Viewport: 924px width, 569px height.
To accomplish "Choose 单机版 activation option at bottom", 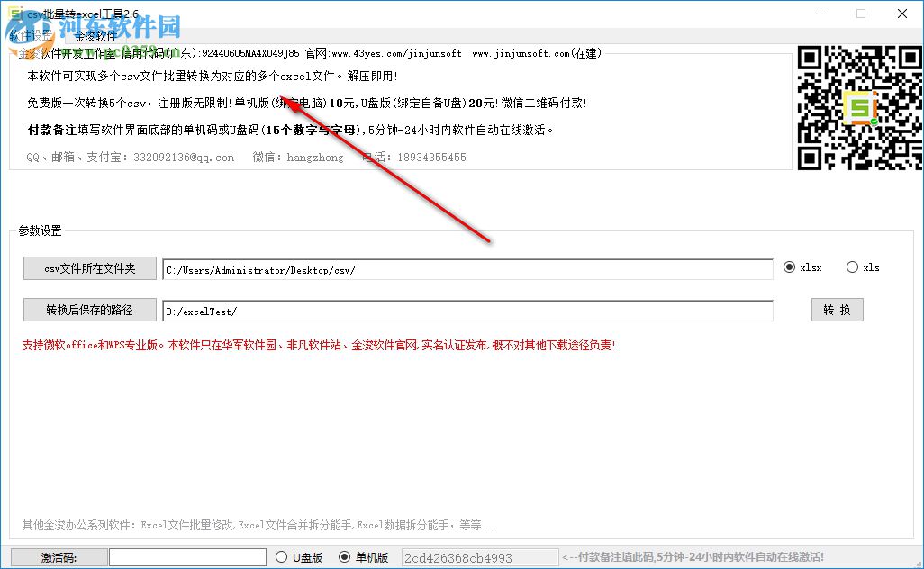I will tap(347, 555).
